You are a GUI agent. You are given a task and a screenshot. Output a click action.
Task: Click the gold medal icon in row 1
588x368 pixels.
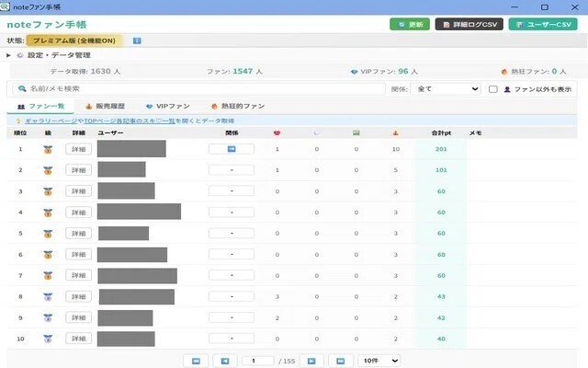click(x=48, y=149)
